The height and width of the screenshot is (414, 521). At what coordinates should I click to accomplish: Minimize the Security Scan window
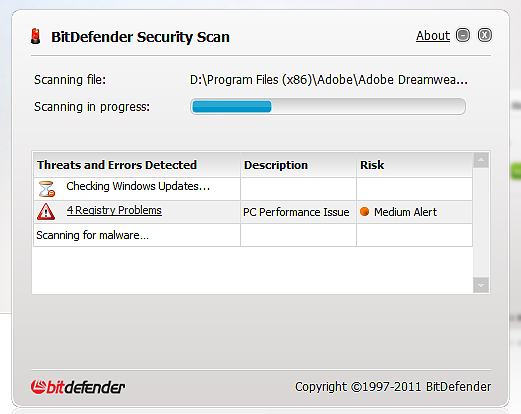click(x=463, y=35)
